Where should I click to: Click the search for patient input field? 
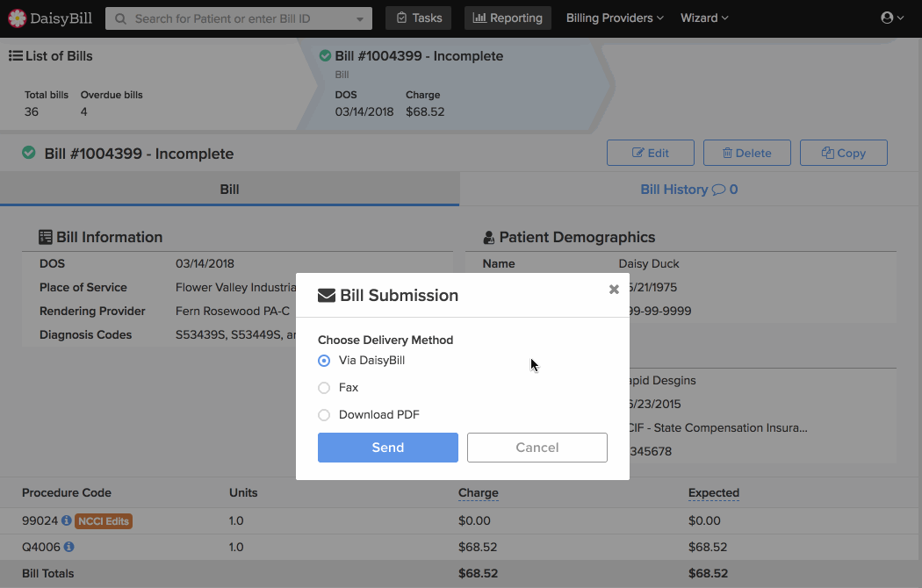click(x=239, y=18)
